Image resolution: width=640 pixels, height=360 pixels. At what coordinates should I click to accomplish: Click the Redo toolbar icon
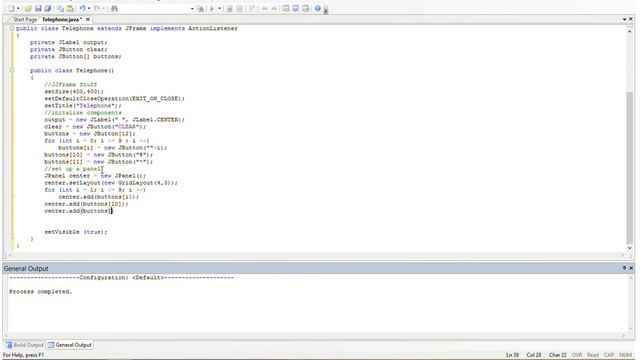[x=97, y=9]
